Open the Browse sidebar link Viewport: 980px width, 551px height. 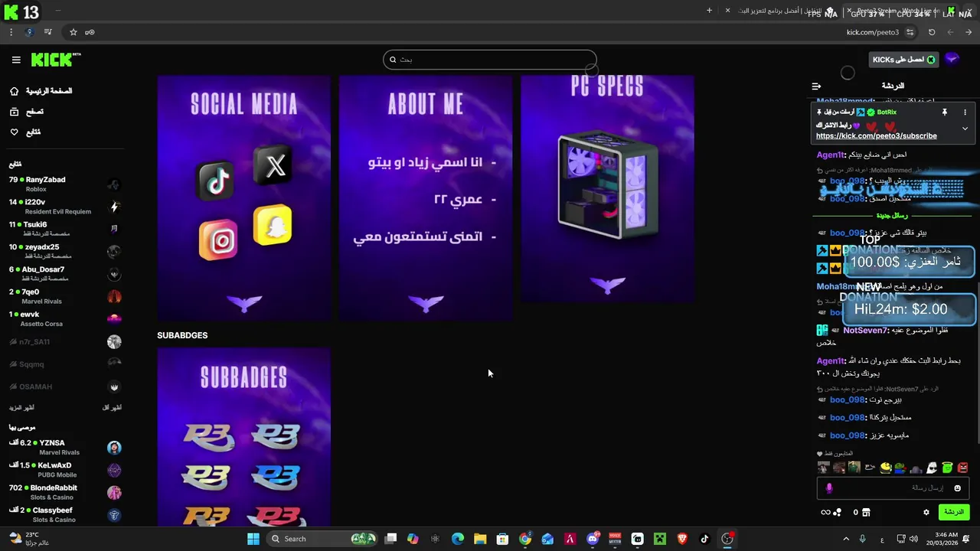pyautogui.click(x=27, y=112)
